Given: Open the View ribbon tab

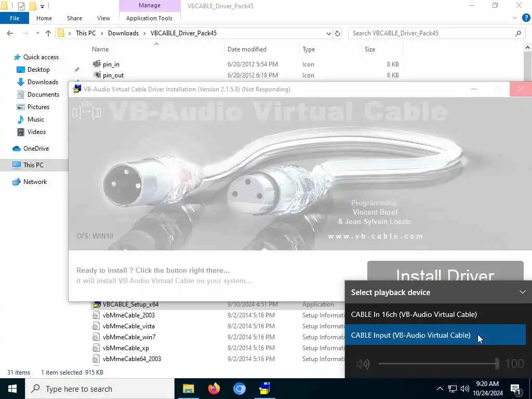Looking at the screenshot, I should click(x=103, y=18).
